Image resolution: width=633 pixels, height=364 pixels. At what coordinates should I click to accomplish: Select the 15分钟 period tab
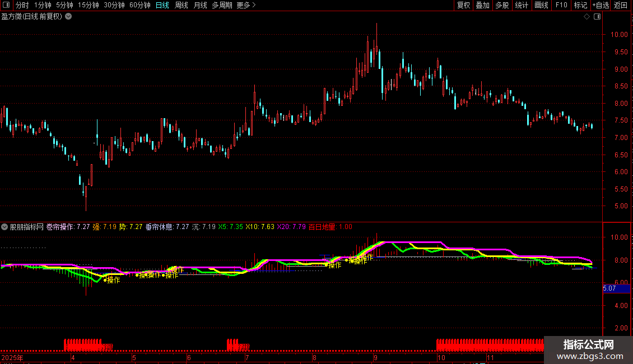(x=89, y=5)
